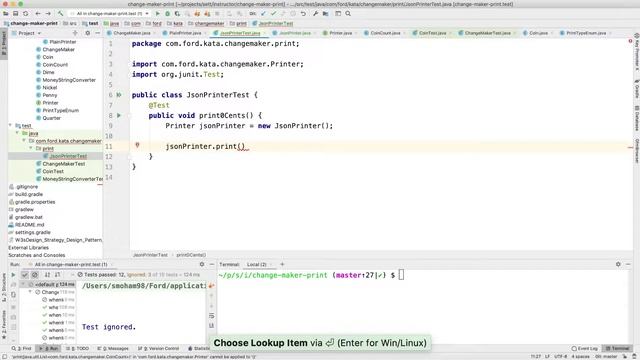Click run test gutter icon at line 8
The image size is (640, 360).
pyautogui.click(x=119, y=116)
